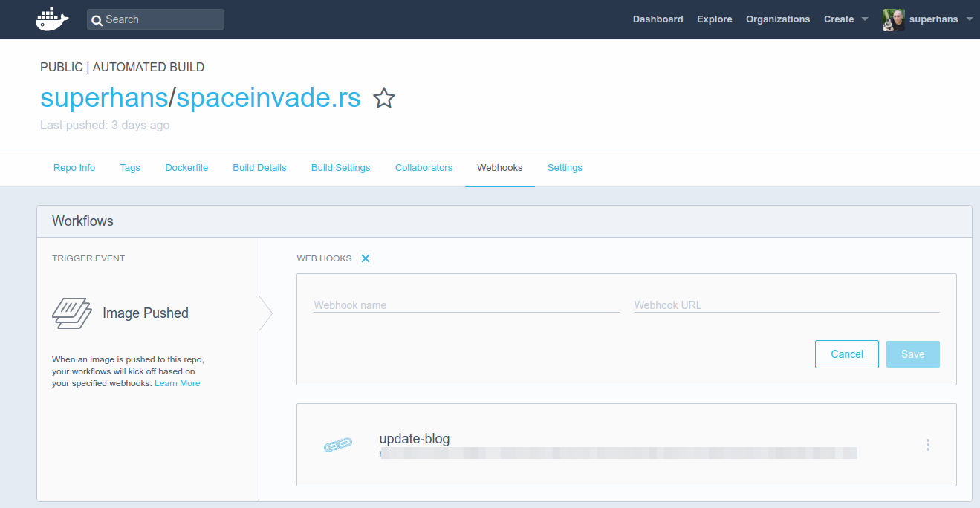Image resolution: width=980 pixels, height=508 pixels.
Task: Switch to the Repo Info tab
Action: click(x=74, y=168)
